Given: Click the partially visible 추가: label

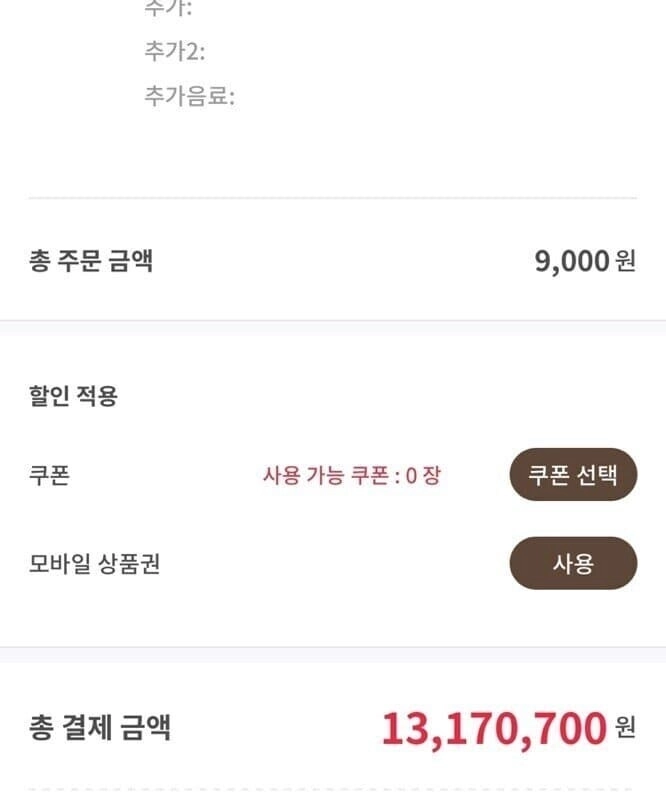Looking at the screenshot, I should [x=168, y=8].
